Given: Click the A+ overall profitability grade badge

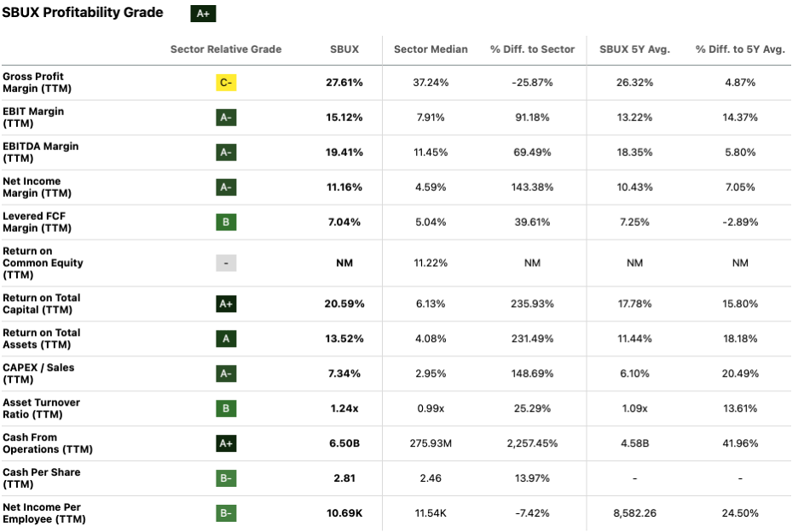Looking at the screenshot, I should pyautogui.click(x=202, y=14).
